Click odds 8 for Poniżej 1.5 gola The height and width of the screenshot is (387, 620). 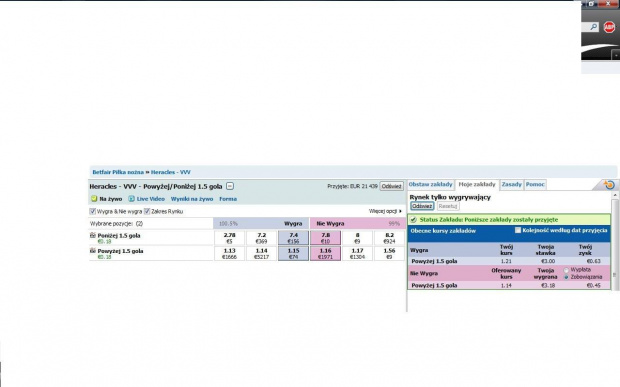point(357,238)
